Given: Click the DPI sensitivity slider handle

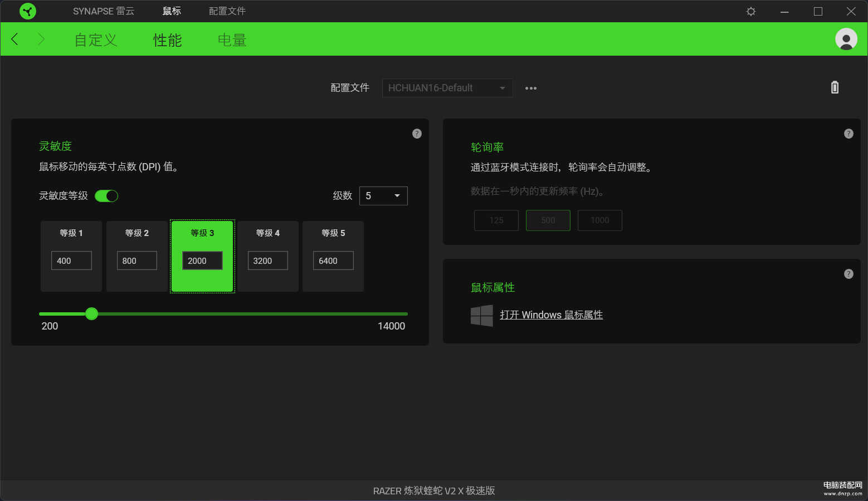Looking at the screenshot, I should coord(92,314).
